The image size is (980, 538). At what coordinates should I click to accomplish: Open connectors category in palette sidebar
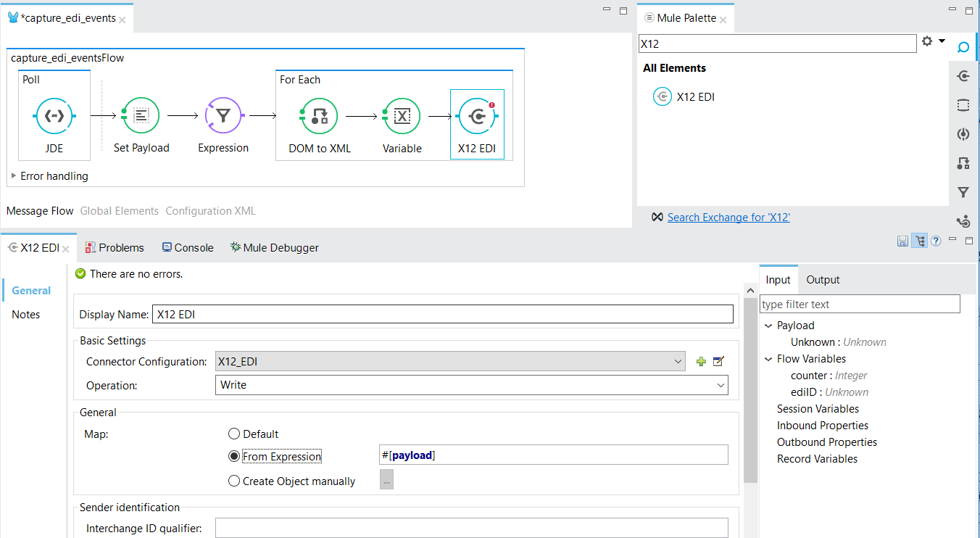pos(963,76)
